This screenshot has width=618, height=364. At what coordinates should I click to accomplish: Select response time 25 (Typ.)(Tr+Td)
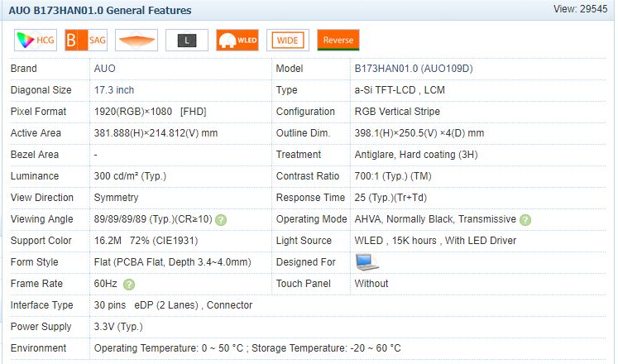coord(390,198)
